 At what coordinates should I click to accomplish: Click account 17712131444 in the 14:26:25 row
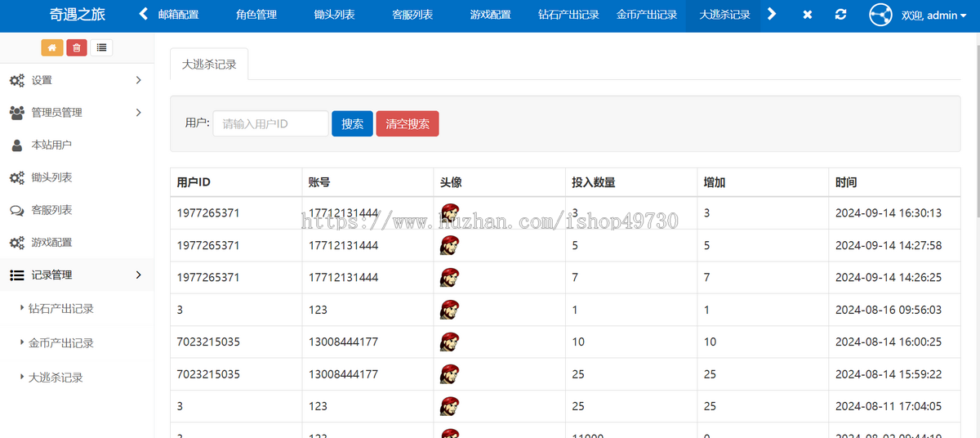click(343, 278)
